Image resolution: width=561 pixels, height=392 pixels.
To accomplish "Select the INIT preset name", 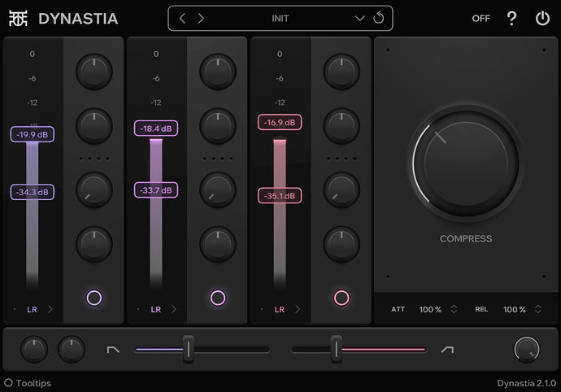I will (x=280, y=18).
